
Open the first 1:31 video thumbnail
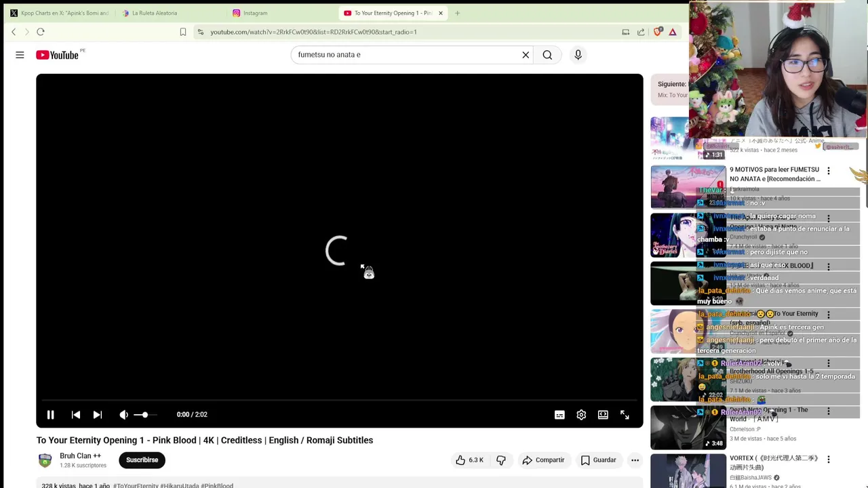coord(688,139)
